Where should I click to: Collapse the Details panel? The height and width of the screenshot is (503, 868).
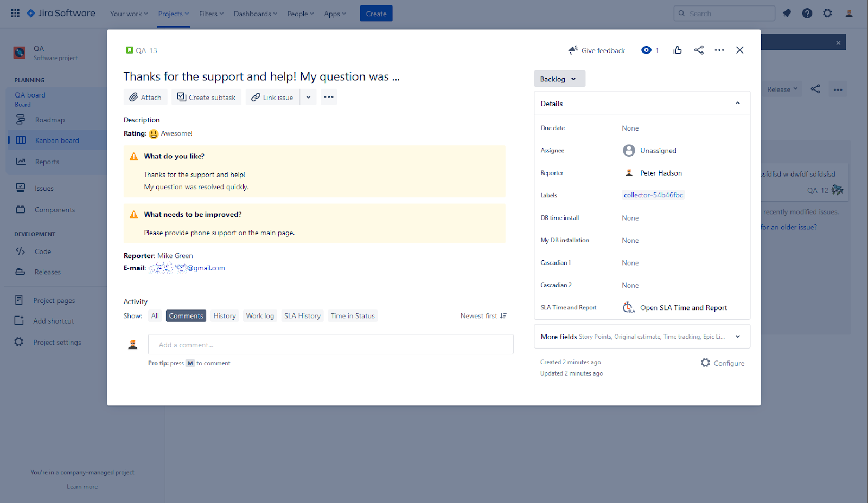(737, 103)
